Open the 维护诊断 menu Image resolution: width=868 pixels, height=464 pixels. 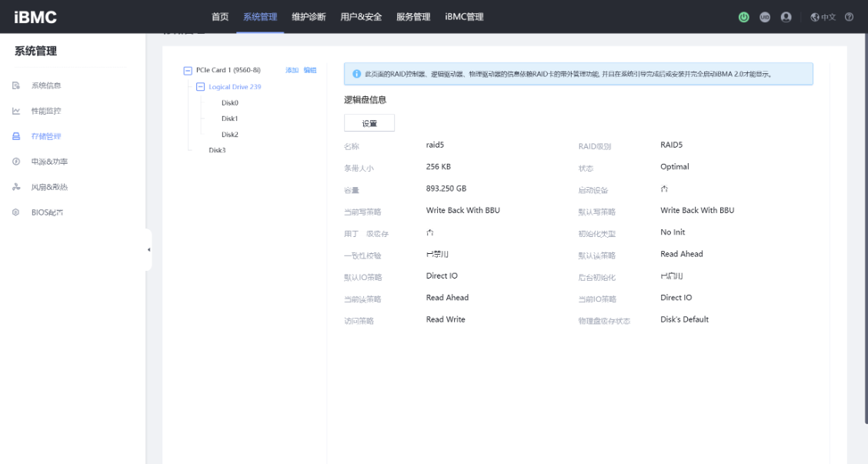click(309, 17)
